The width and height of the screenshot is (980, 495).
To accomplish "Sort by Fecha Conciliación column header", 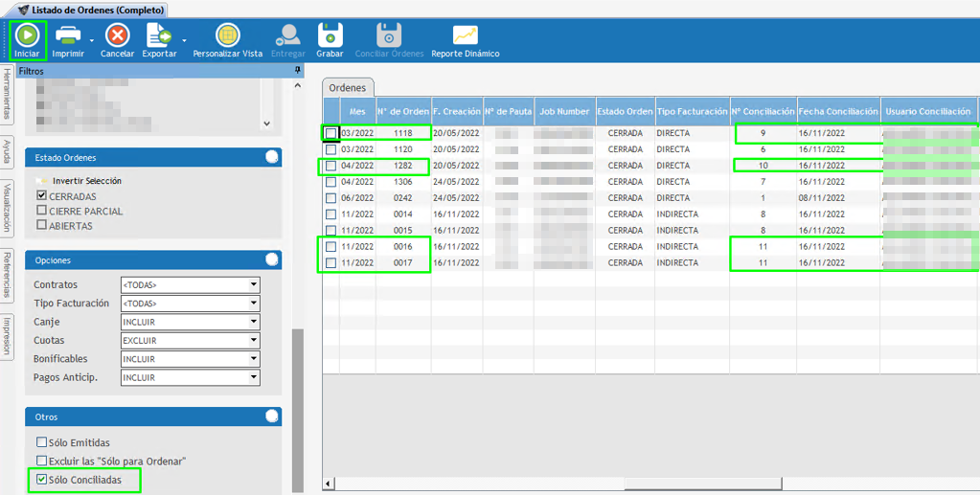I will [x=838, y=111].
